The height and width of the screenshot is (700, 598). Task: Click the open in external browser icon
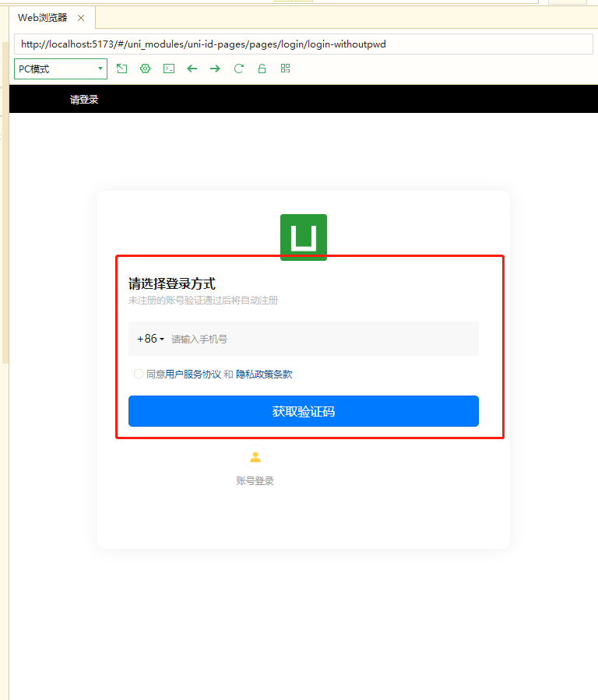click(x=121, y=69)
